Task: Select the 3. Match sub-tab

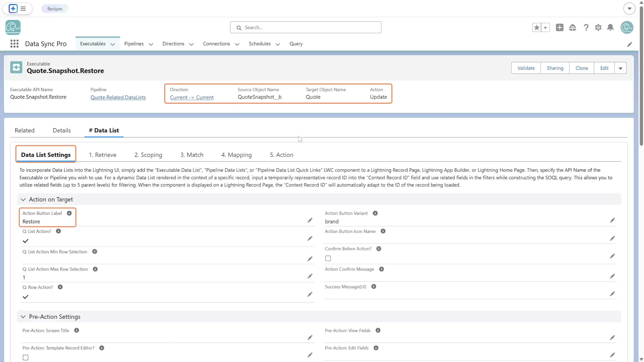Action: pos(192,155)
